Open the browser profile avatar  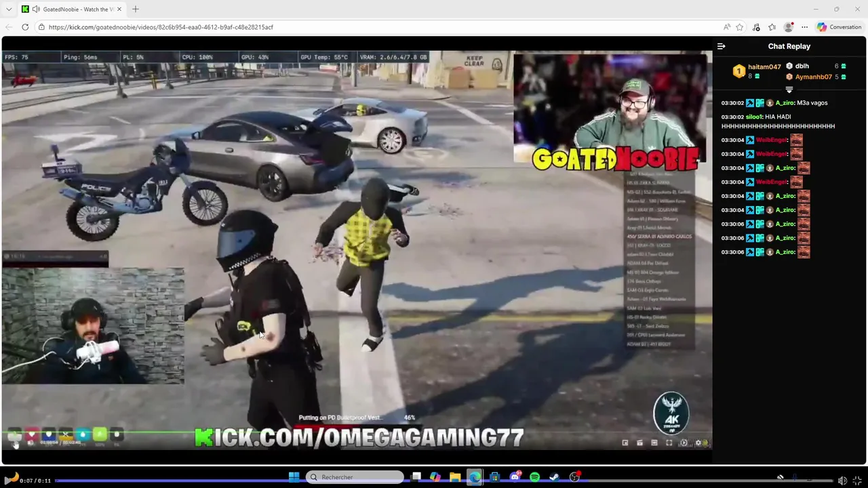[788, 27]
